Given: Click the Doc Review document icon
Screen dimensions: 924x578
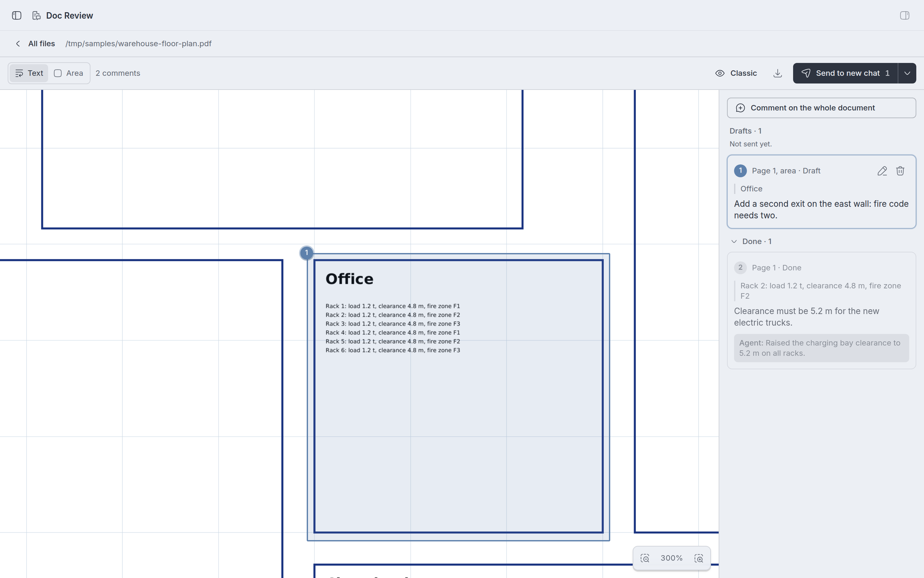Looking at the screenshot, I should pyautogui.click(x=36, y=15).
